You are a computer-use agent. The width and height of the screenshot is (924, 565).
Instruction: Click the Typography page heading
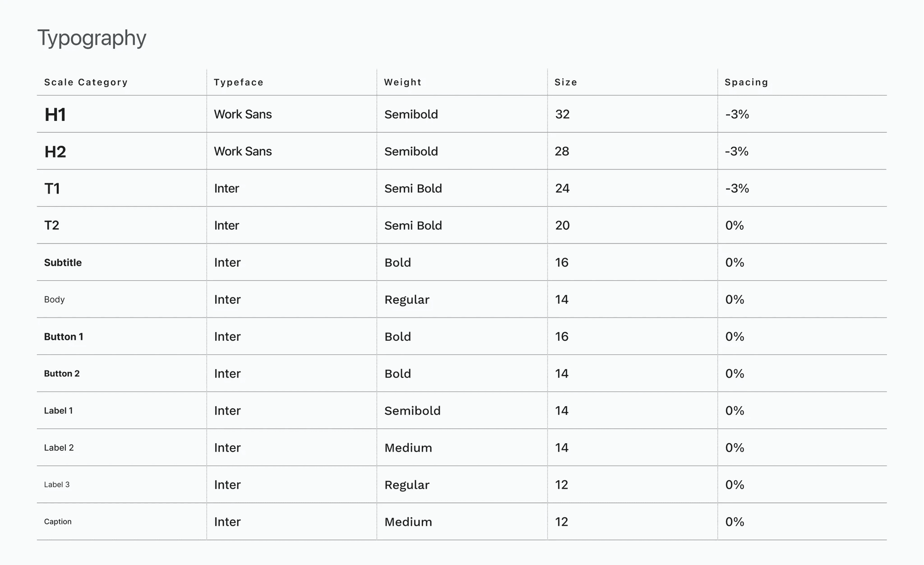[92, 38]
